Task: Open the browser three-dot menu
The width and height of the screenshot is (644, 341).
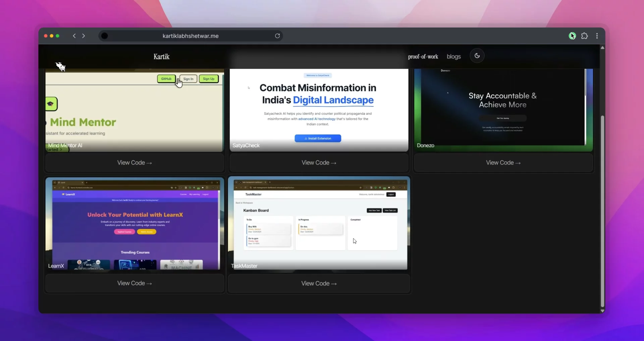Action: point(597,36)
